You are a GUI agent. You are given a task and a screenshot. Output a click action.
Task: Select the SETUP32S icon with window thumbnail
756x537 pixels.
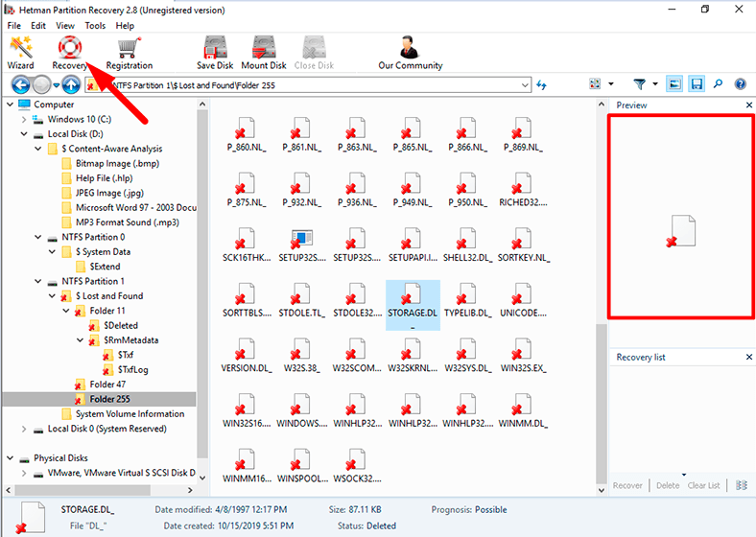click(x=302, y=245)
